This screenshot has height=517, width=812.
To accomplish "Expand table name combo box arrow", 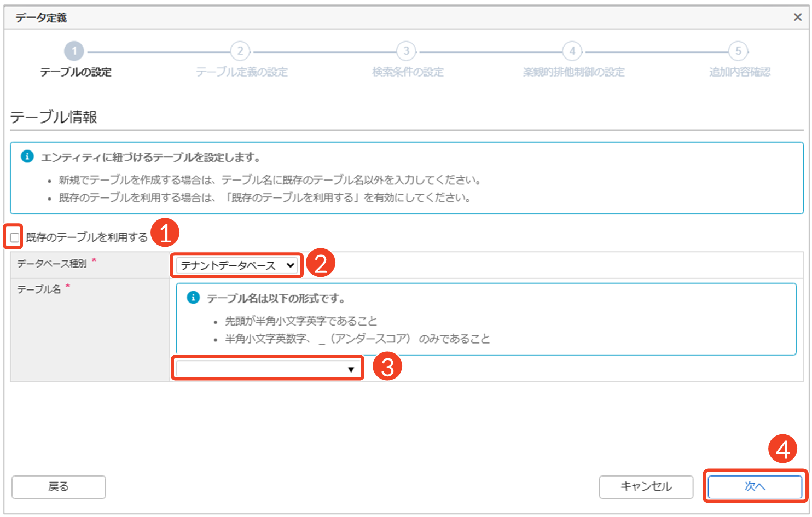I will coord(351,369).
